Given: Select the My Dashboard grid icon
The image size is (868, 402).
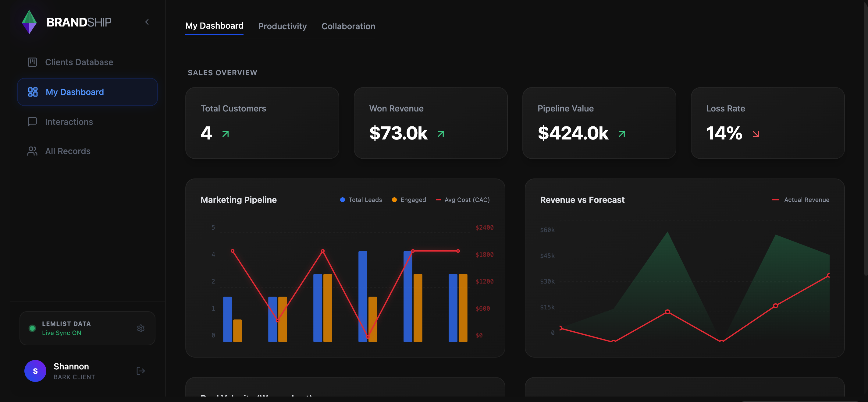Looking at the screenshot, I should [32, 92].
